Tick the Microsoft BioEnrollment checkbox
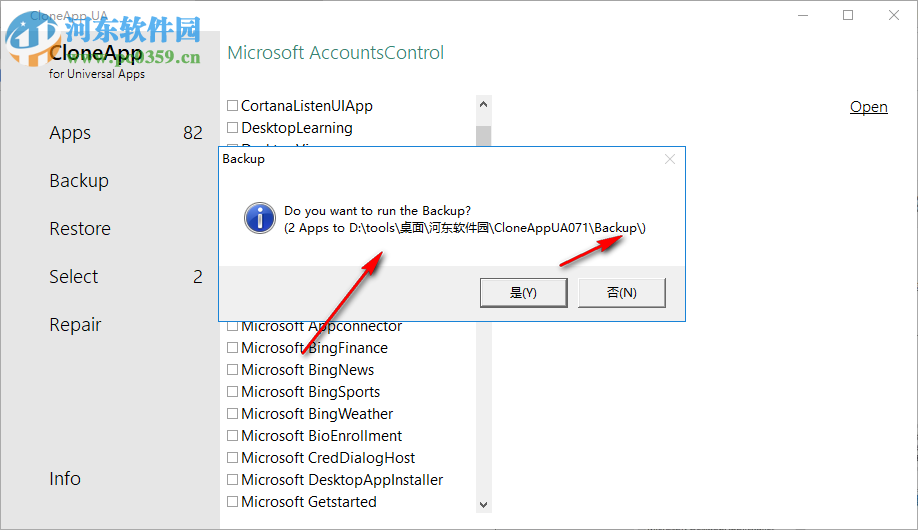 (x=232, y=436)
